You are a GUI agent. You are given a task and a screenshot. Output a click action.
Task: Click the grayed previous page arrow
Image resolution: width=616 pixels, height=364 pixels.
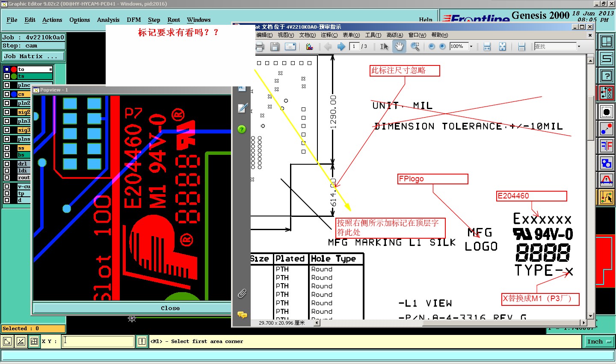pos(328,47)
